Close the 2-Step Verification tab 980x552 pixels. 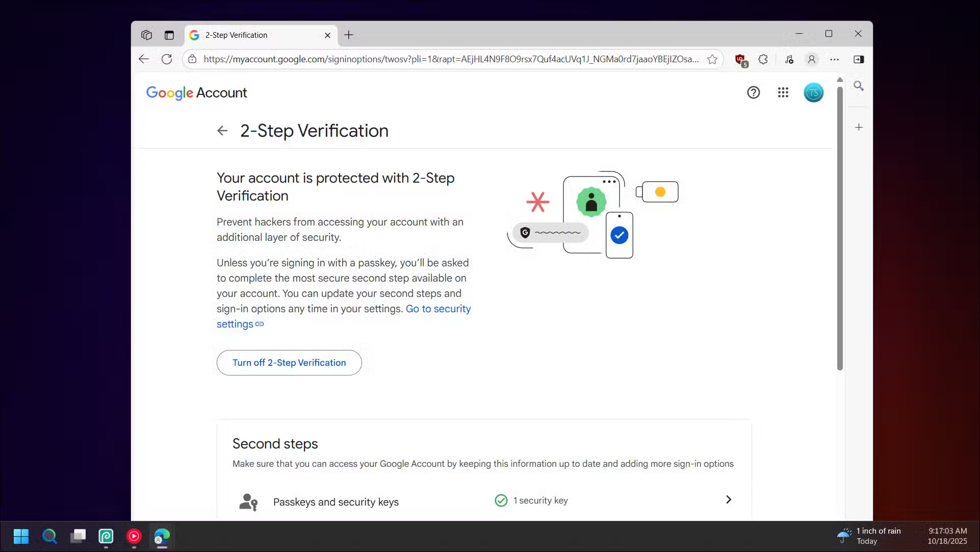[x=327, y=35]
